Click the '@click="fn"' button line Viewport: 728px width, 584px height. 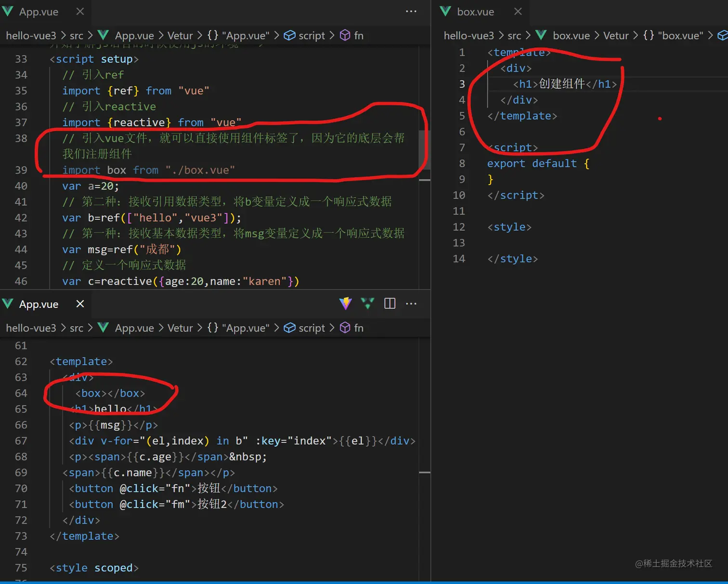(173, 489)
